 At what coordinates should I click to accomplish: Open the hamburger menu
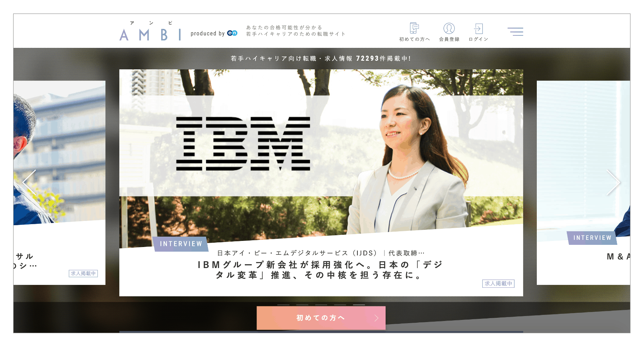point(515,31)
